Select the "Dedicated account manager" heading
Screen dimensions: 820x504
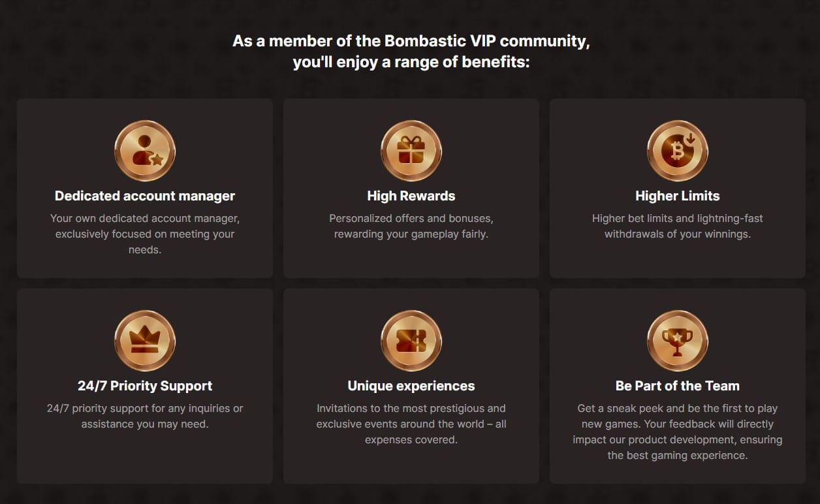(145, 196)
